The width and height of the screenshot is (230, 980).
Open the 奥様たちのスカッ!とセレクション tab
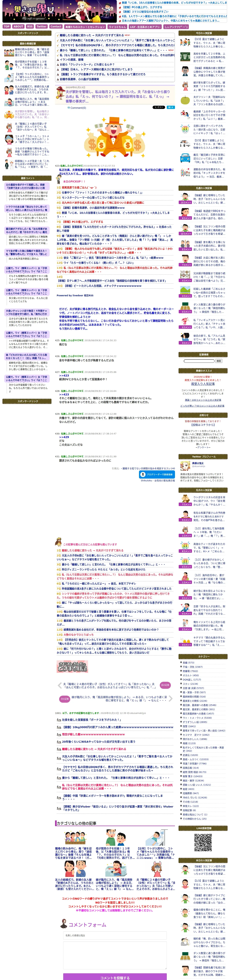(x=85, y=27)
